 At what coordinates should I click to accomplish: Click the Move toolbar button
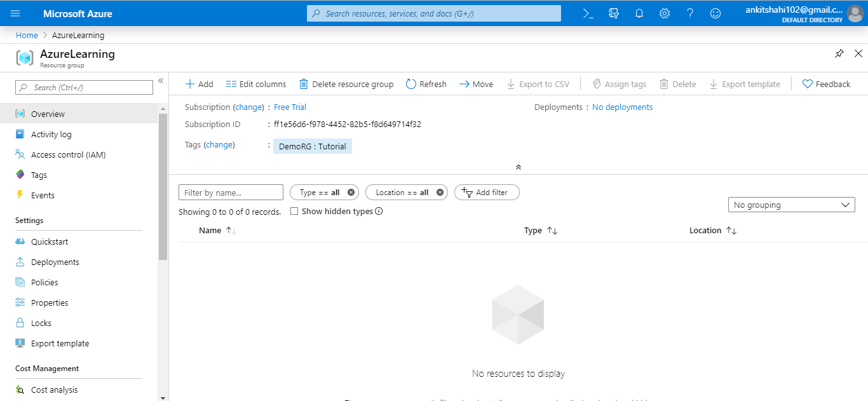[x=476, y=85]
